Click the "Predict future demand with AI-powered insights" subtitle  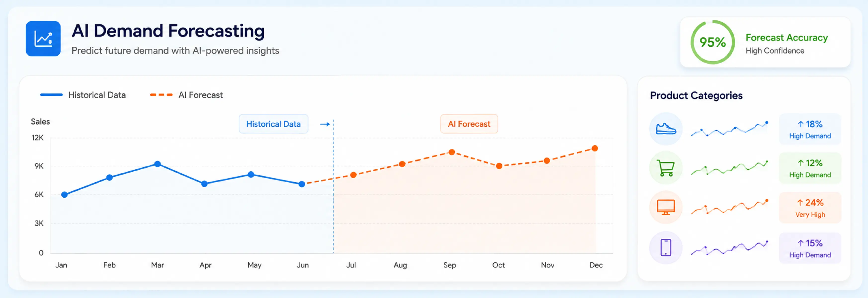[x=175, y=50]
